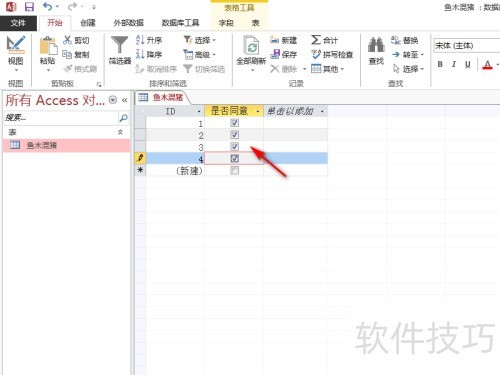Click Save record (保存) button
Image resolution: width=500 pixels, height=375 pixels.
[x=283, y=54]
